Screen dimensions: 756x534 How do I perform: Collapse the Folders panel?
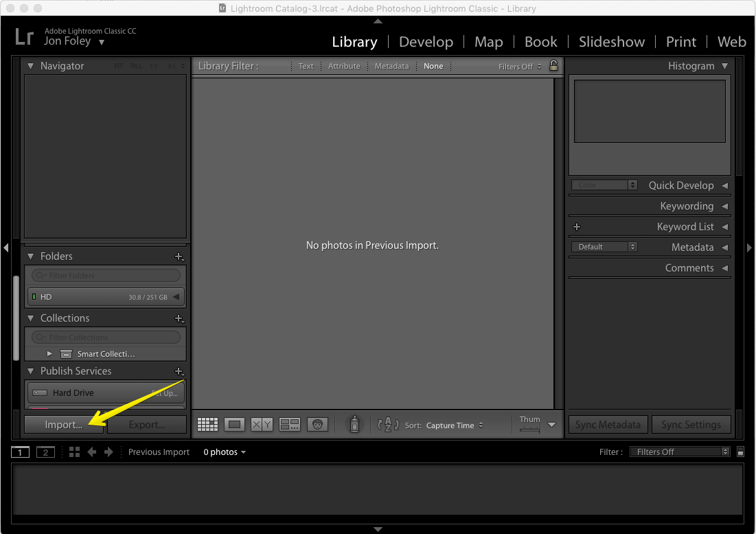[30, 256]
